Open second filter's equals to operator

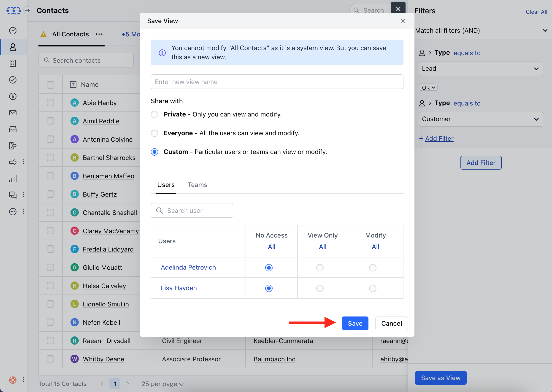467,103
